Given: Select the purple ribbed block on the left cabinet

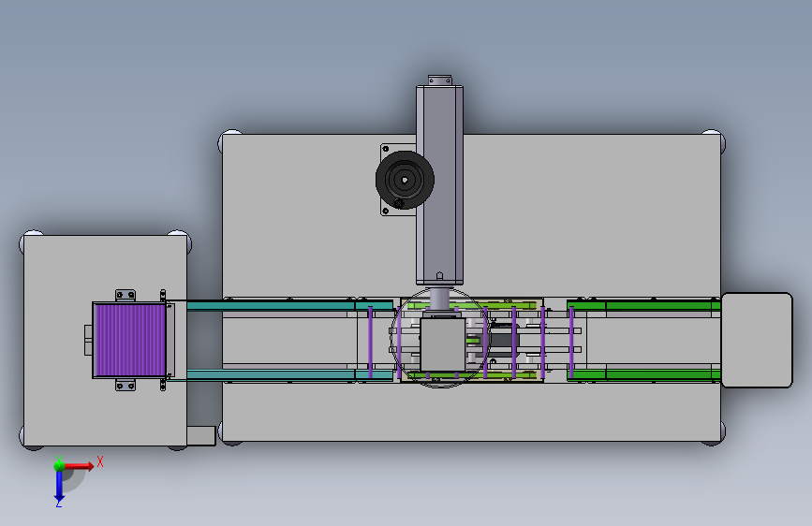Looking at the screenshot, I should pos(130,340).
